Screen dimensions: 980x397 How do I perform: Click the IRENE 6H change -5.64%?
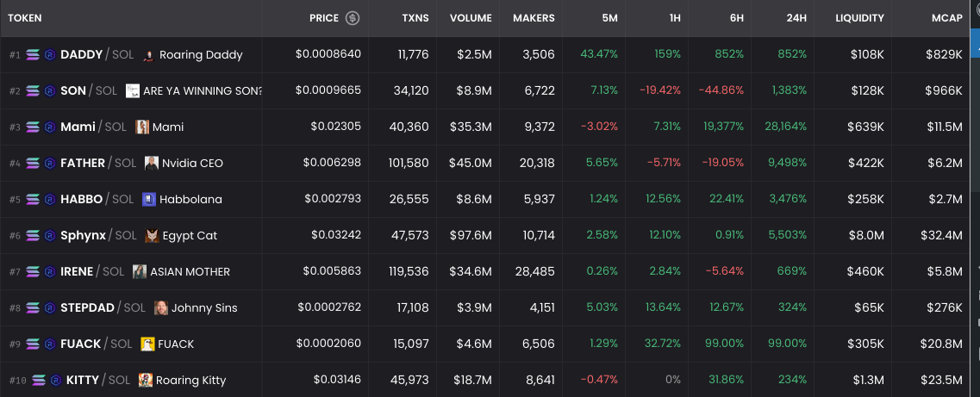click(x=725, y=272)
